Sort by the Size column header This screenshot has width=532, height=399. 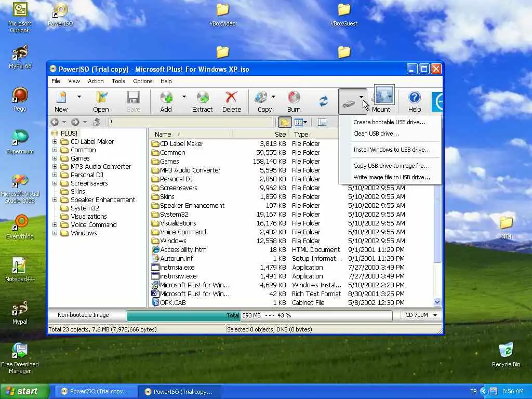[x=261, y=135]
